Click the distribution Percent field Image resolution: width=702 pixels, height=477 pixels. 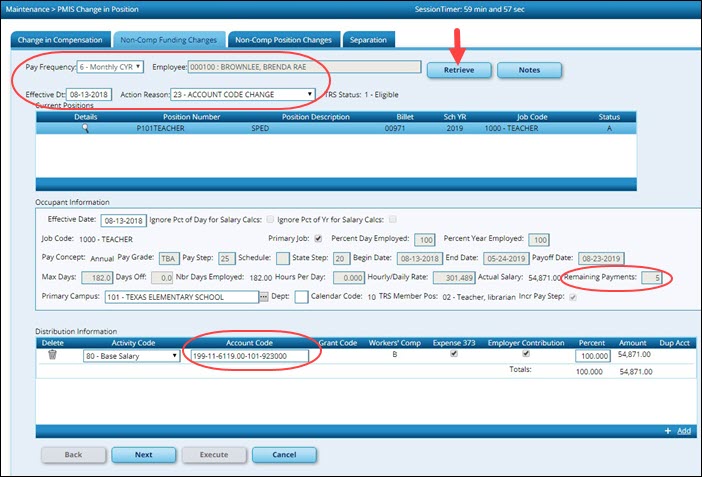[593, 356]
